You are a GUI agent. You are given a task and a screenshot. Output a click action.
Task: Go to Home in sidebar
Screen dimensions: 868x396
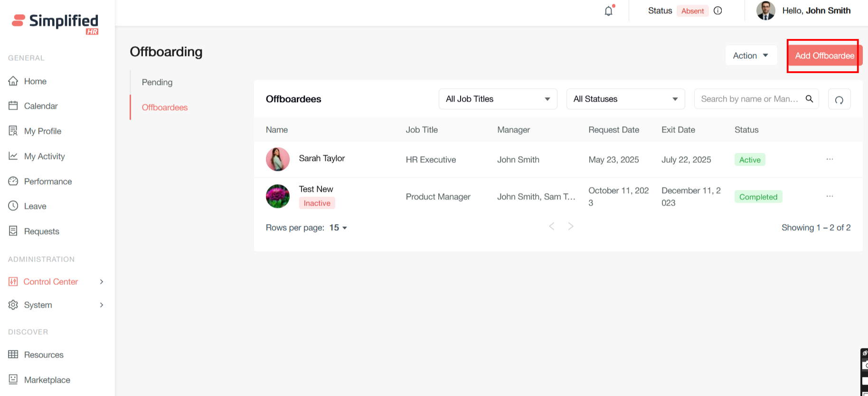(x=35, y=81)
